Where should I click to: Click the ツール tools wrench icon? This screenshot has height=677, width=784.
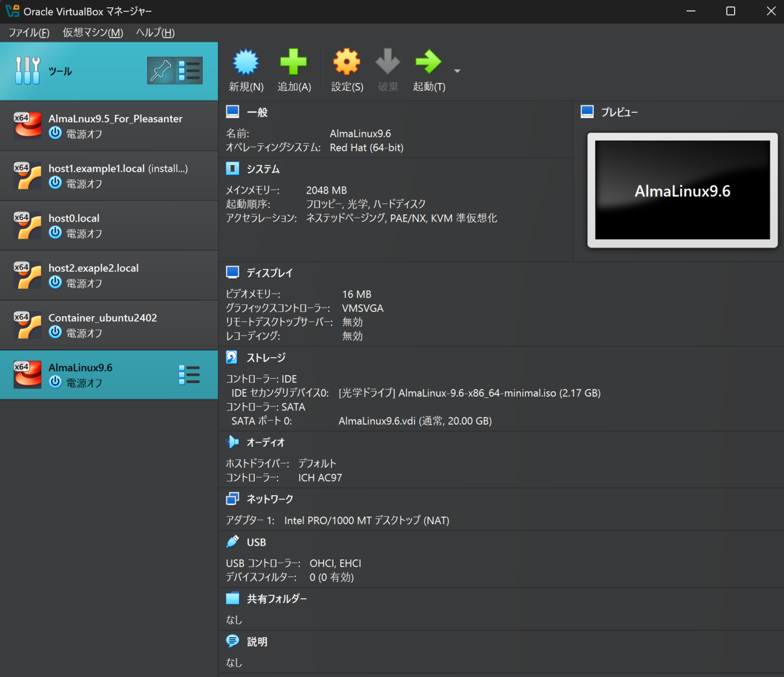click(28, 71)
